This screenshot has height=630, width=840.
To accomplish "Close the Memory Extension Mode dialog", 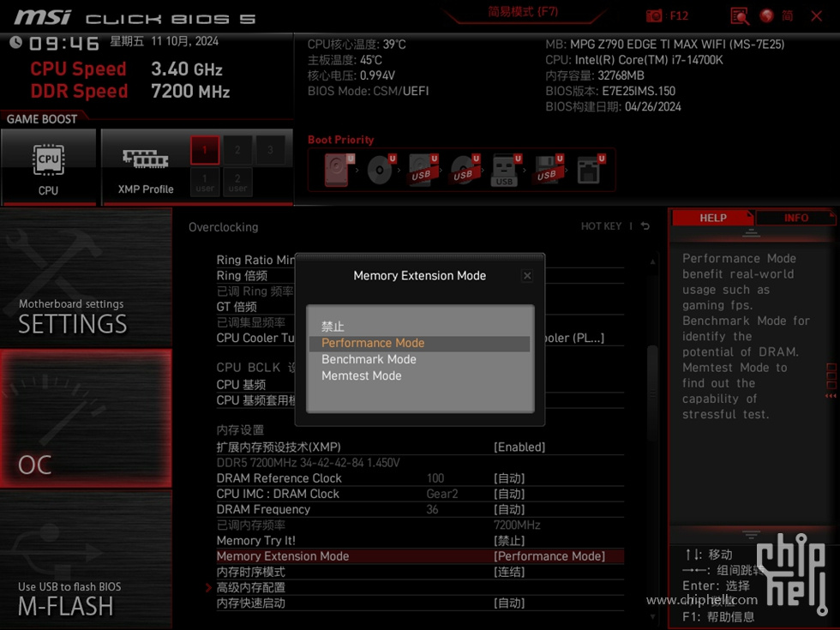I will point(527,276).
